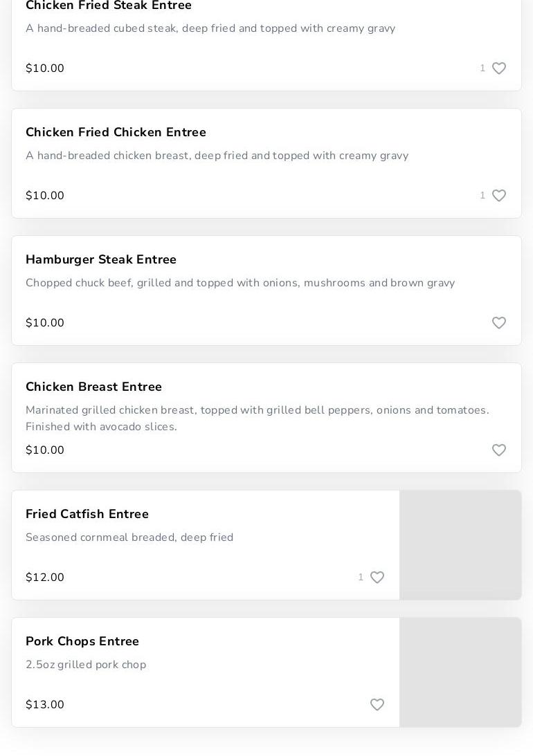Click the Chicken Fried Steak Entree title
Image resolution: width=533 pixels, height=756 pixels.
click(x=109, y=6)
